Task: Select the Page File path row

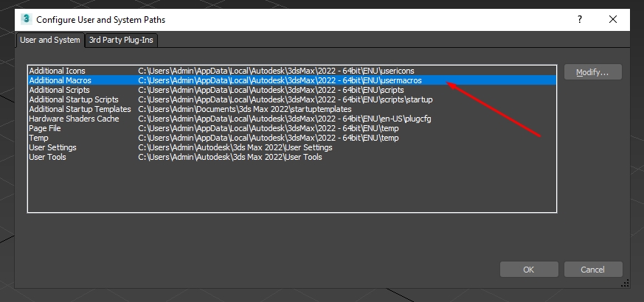Action: coord(46,128)
